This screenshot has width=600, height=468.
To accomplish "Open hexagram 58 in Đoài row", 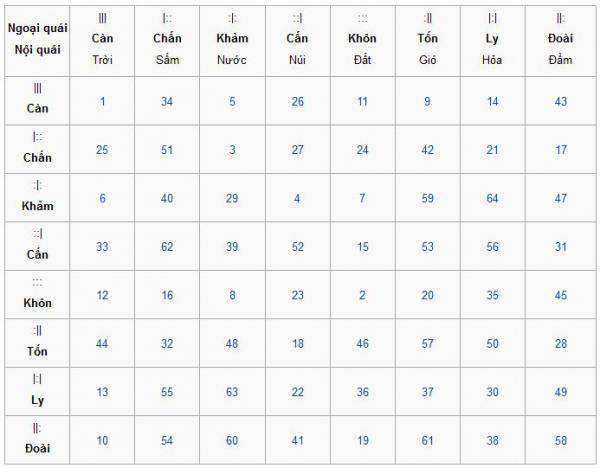I will click(561, 440).
